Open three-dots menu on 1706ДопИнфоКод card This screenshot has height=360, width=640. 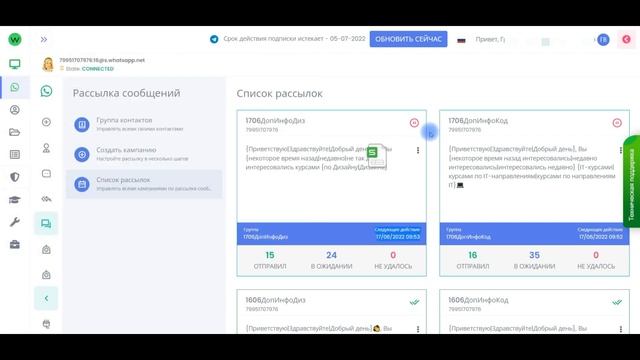coord(620,150)
